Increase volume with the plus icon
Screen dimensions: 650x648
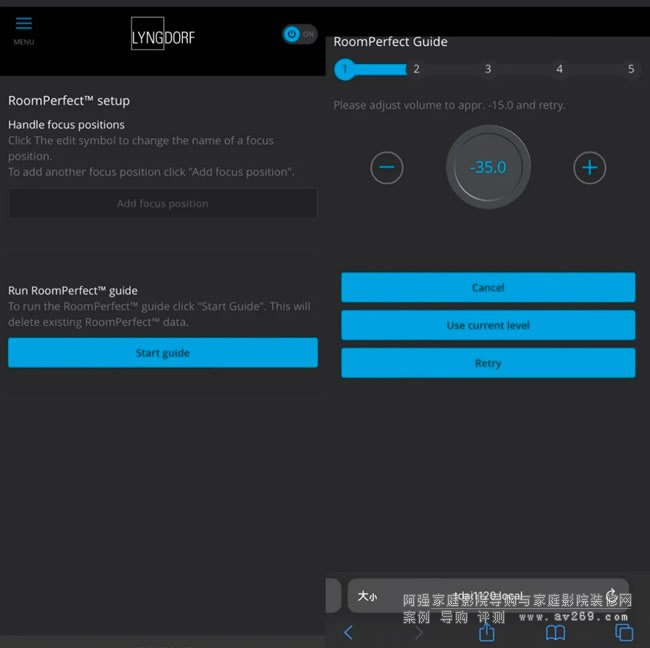(590, 168)
